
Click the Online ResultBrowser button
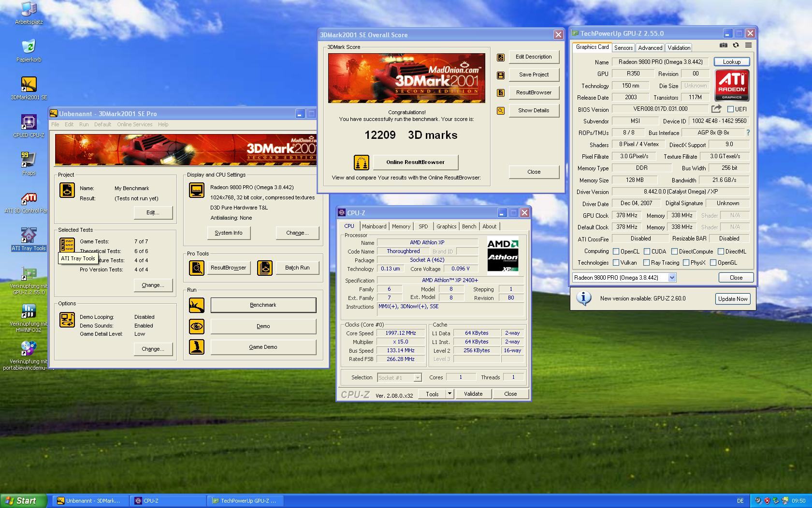click(x=415, y=163)
